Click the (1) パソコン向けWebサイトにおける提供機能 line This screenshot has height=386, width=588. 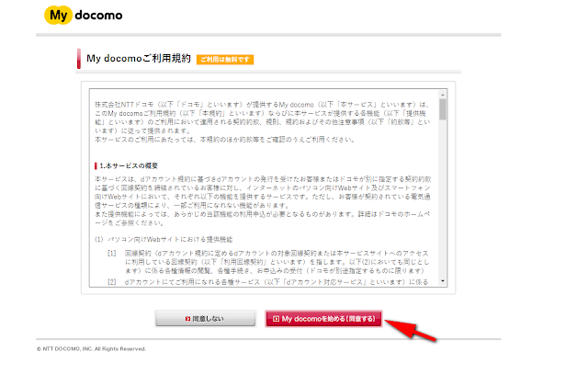[x=164, y=239]
